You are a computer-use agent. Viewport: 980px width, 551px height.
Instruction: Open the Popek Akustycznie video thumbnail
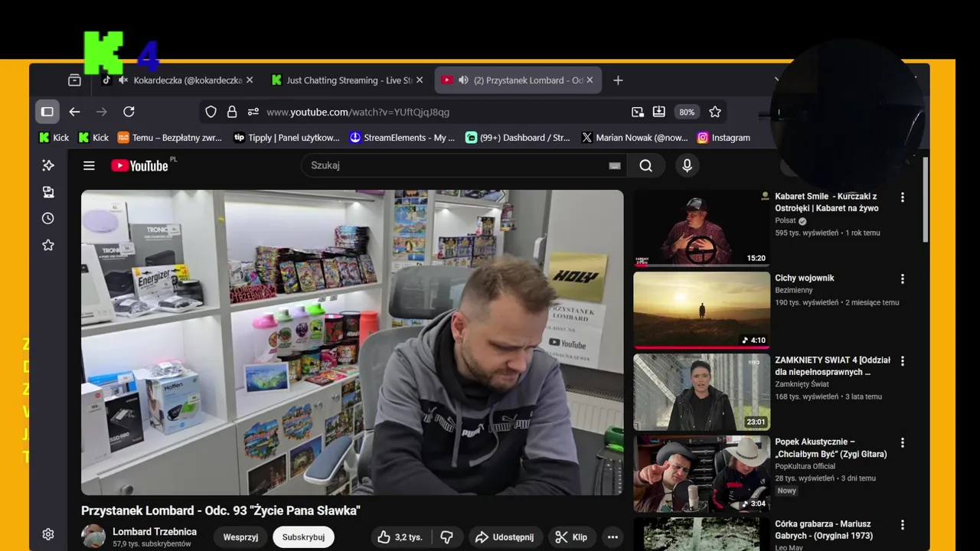701,474
